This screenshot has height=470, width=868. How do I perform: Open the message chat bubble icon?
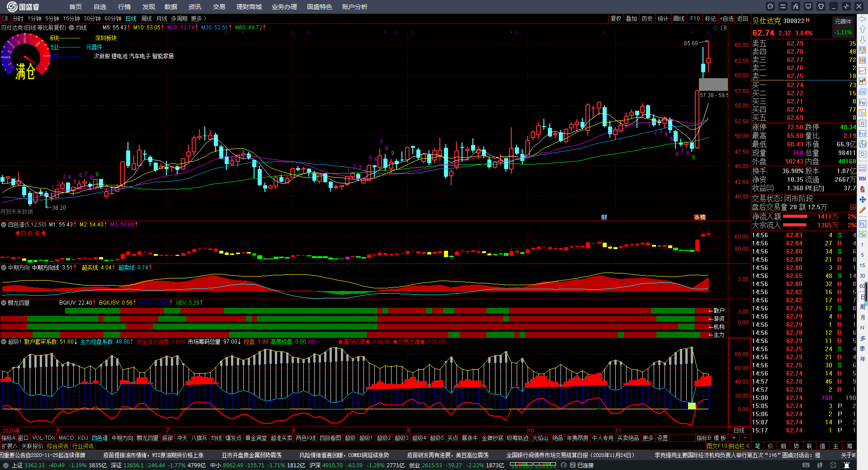pos(770,6)
